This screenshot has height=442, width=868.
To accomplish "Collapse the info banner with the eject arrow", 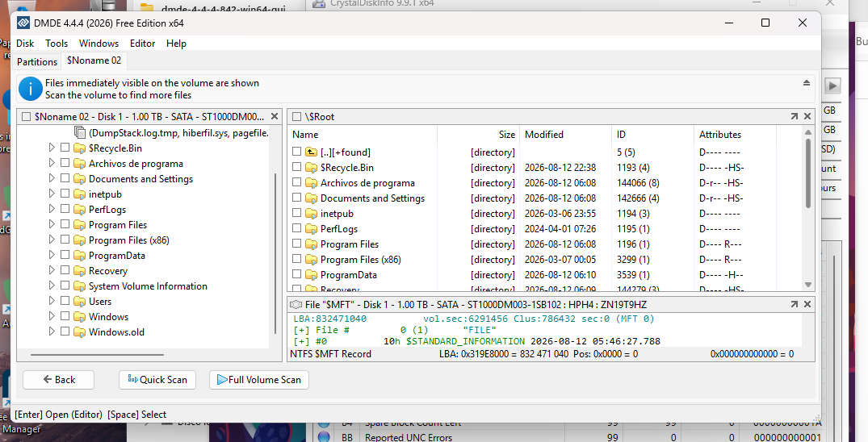I will [807, 83].
